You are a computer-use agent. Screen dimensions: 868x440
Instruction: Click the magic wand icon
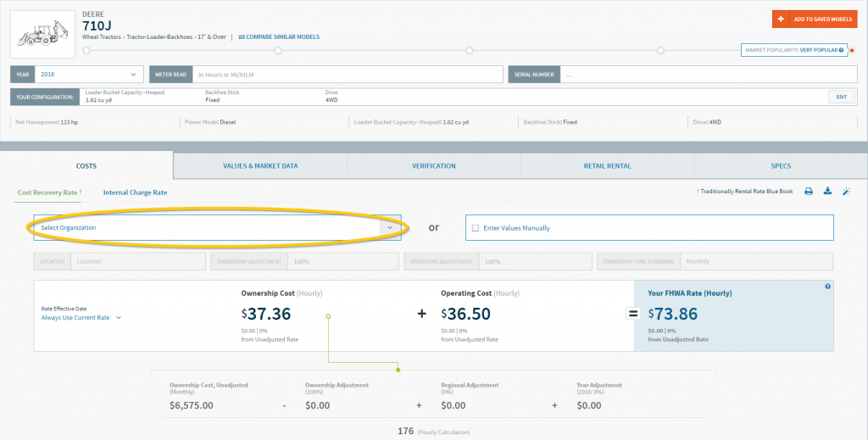(847, 192)
